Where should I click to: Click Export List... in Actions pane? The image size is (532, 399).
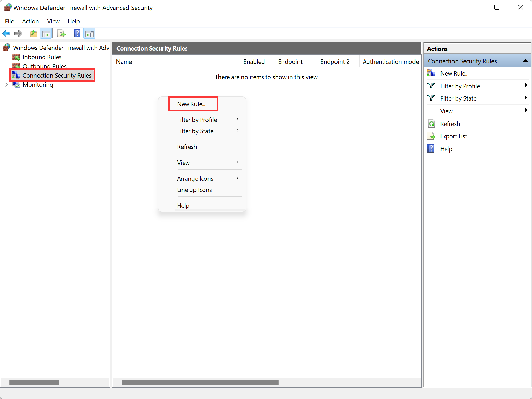[455, 136]
